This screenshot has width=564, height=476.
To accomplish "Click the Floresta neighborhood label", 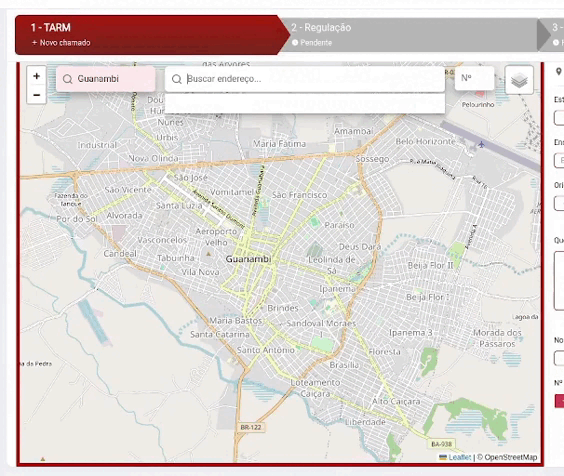I will [x=385, y=352].
